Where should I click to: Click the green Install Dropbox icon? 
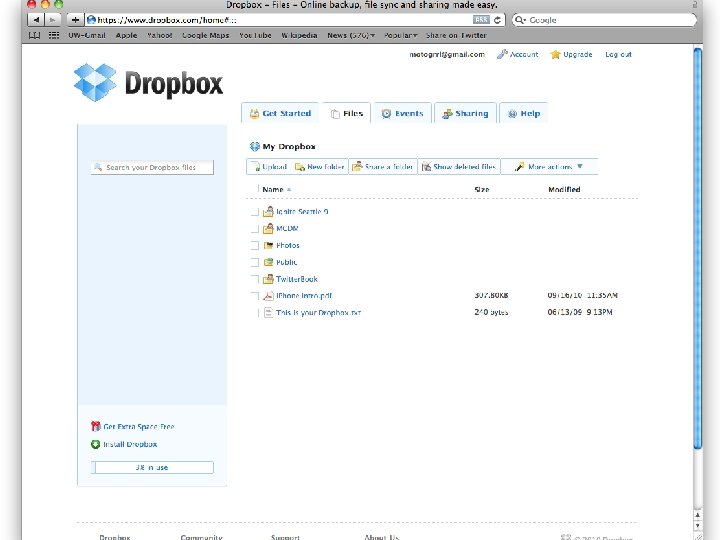click(96, 444)
